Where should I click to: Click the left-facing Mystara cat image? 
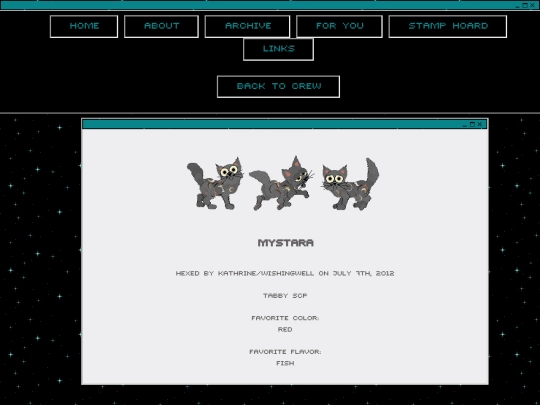coord(215,183)
